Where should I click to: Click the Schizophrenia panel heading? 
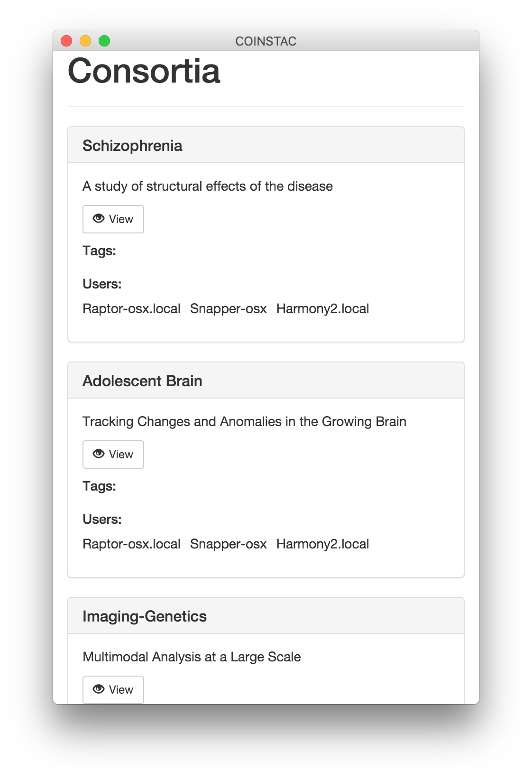[x=132, y=146]
